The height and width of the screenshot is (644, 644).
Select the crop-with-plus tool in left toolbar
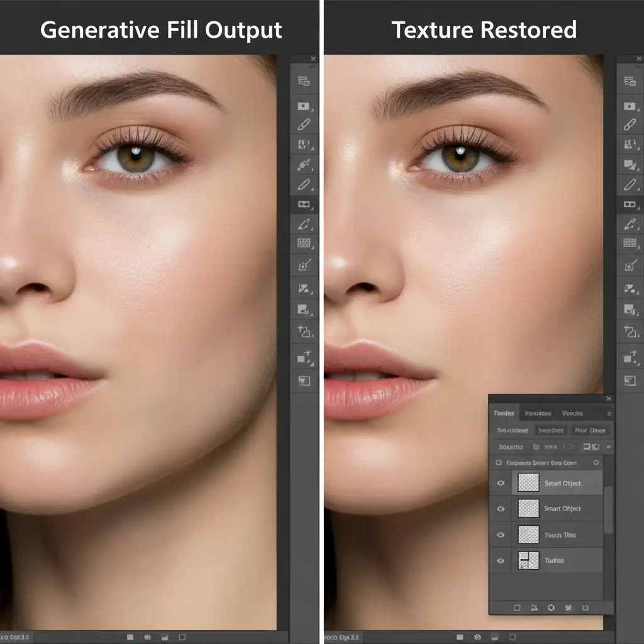[304, 331]
